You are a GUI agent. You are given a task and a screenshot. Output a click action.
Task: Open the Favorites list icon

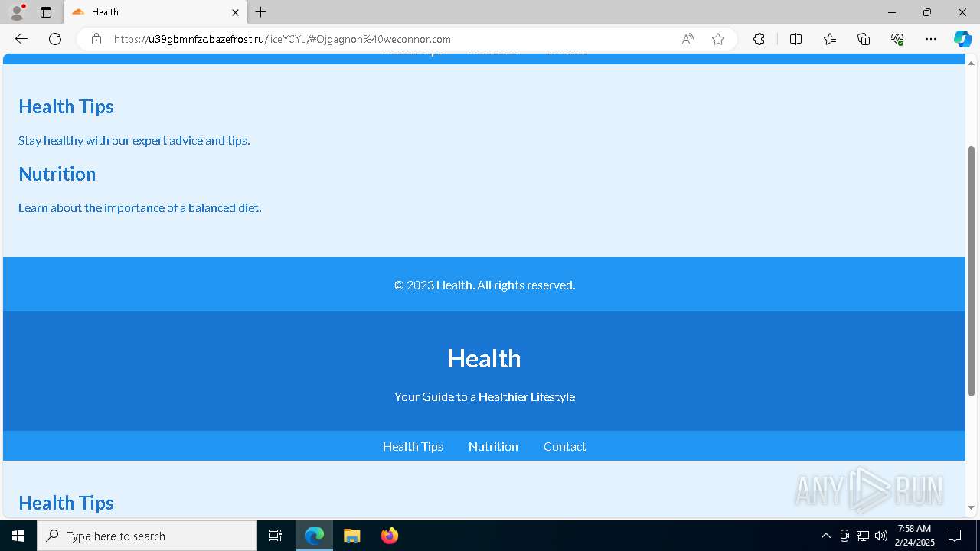[830, 39]
